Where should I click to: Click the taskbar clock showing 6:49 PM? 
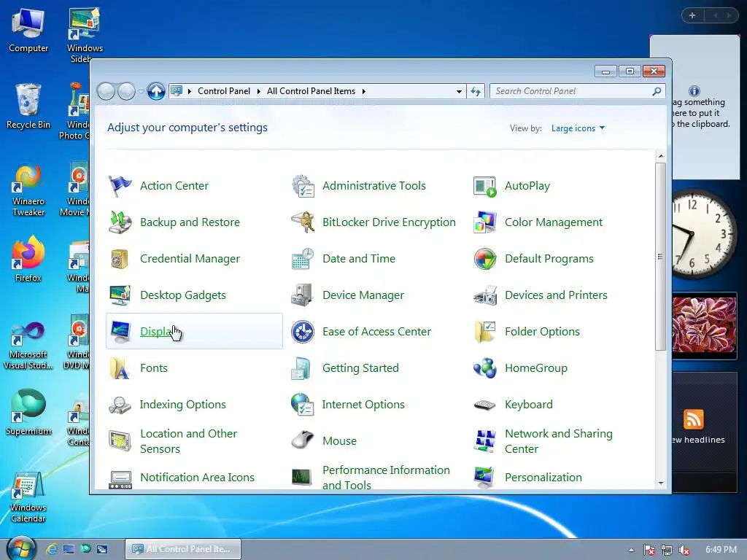(x=721, y=550)
